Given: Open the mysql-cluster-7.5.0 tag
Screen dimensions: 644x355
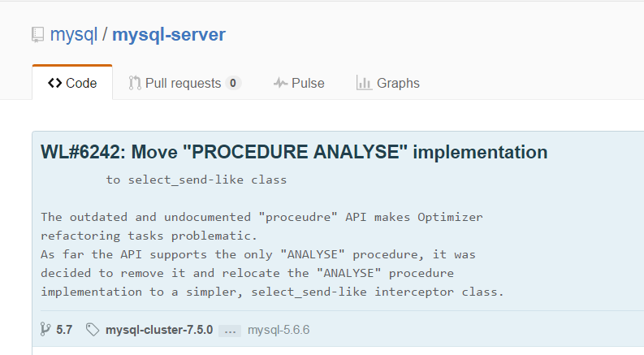Looking at the screenshot, I should tap(159, 330).
